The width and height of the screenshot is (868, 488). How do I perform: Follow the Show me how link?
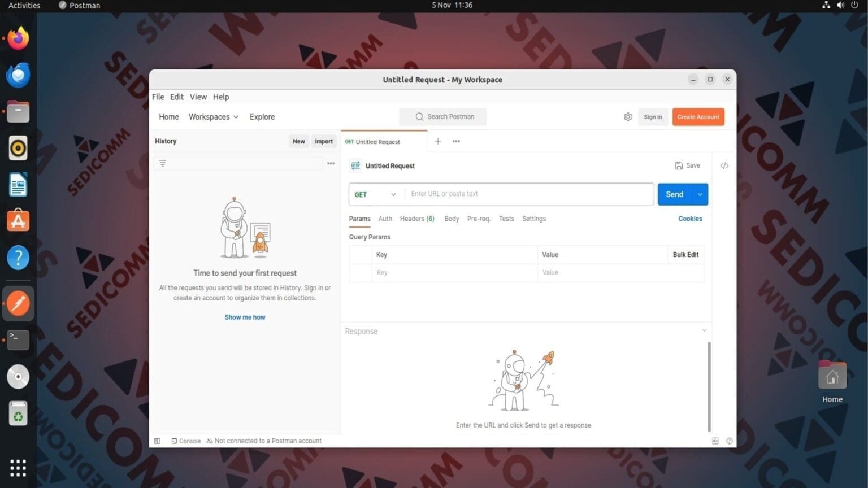point(245,317)
